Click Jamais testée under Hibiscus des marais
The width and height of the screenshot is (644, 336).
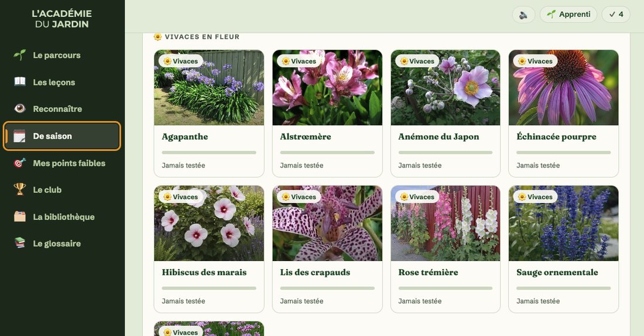tap(184, 301)
